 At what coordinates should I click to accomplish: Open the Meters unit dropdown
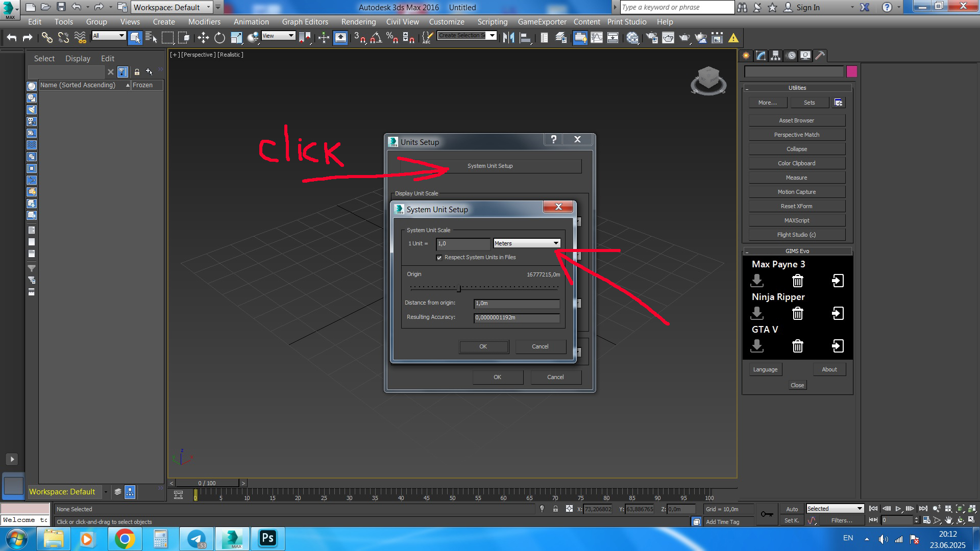click(527, 243)
